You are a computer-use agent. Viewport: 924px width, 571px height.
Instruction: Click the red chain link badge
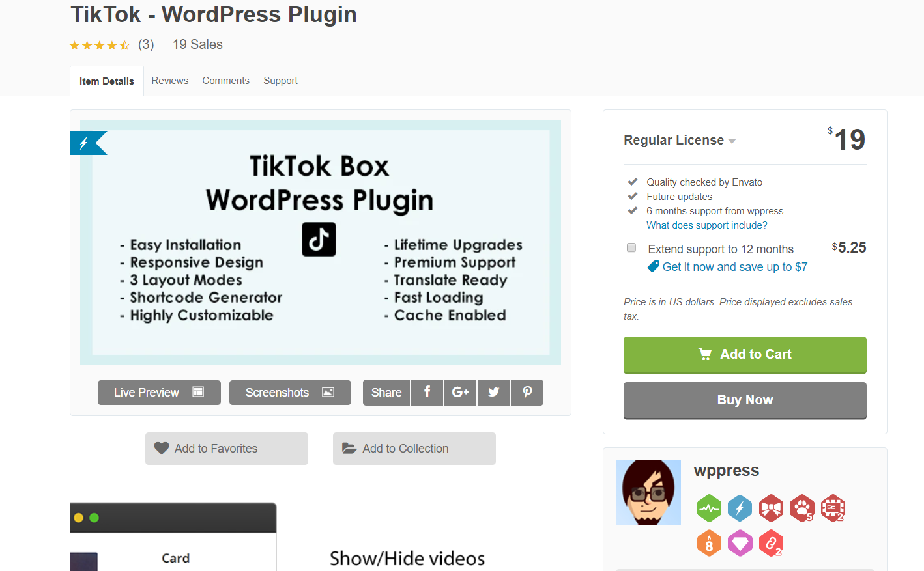771,543
